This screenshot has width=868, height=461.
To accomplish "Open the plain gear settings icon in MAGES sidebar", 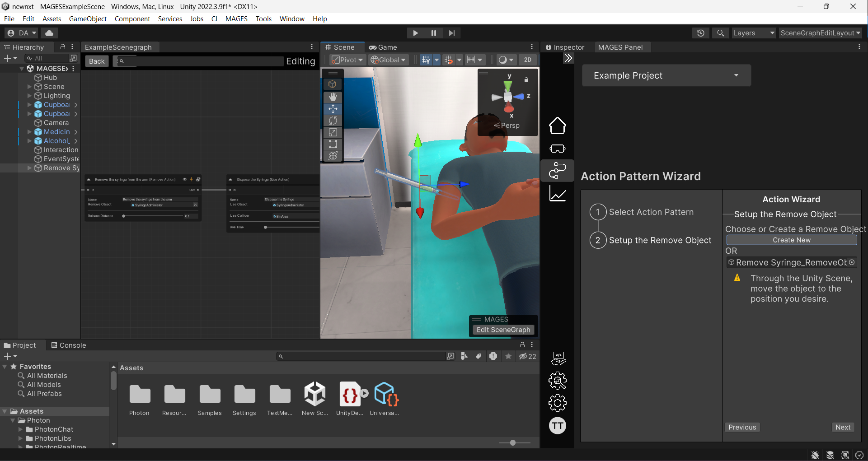I will (x=558, y=403).
